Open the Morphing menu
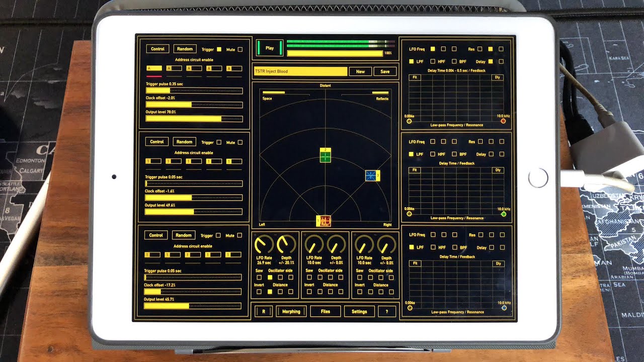 pos(291,312)
